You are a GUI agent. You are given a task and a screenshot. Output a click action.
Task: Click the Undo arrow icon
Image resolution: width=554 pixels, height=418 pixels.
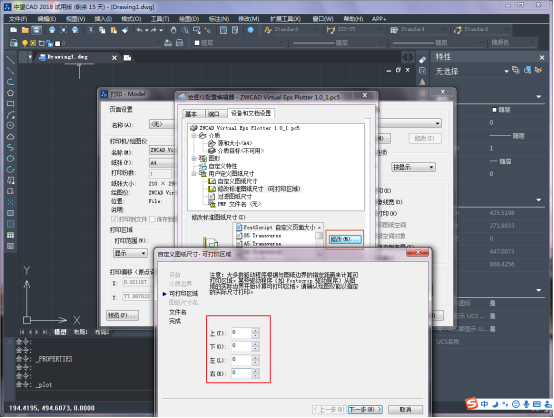coord(139,30)
